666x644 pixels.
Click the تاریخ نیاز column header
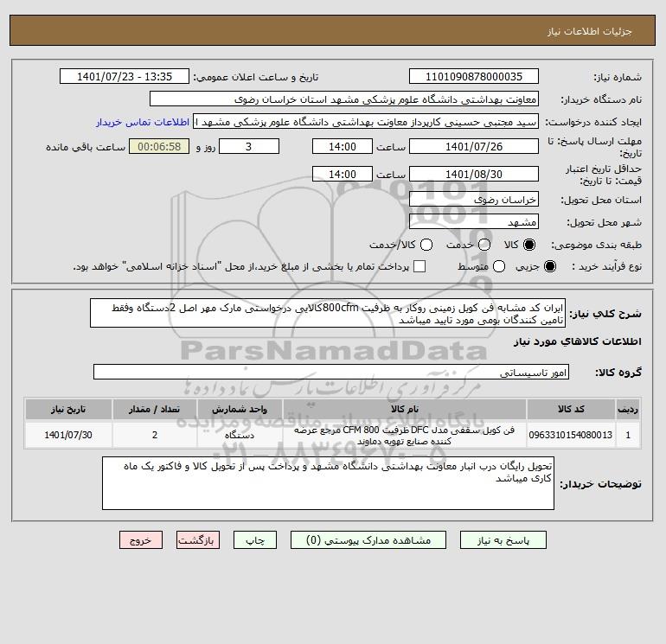68,409
